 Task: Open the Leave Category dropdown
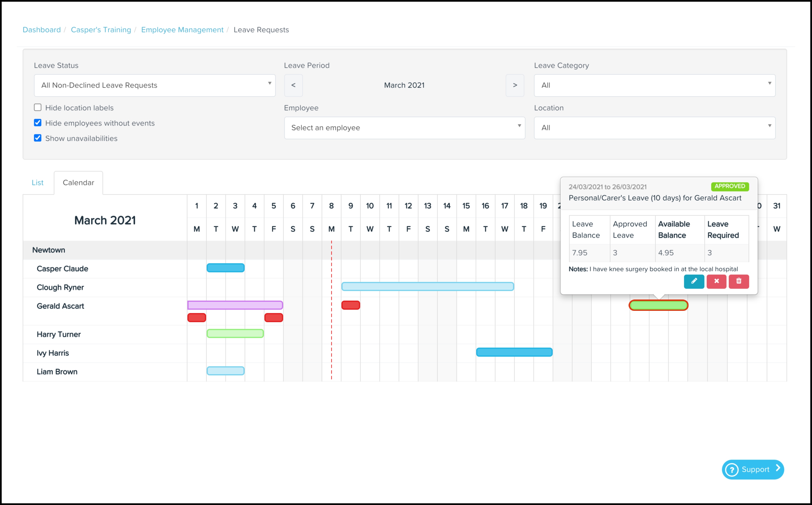pos(654,85)
